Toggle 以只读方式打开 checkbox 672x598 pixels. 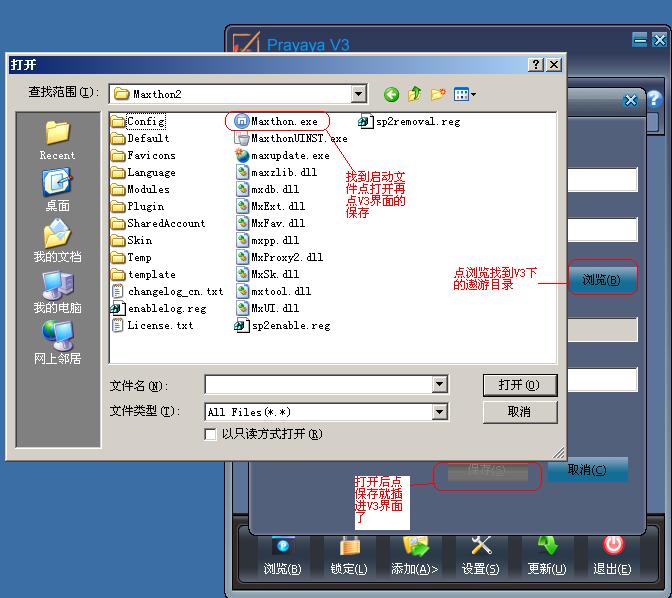pyautogui.click(x=210, y=434)
